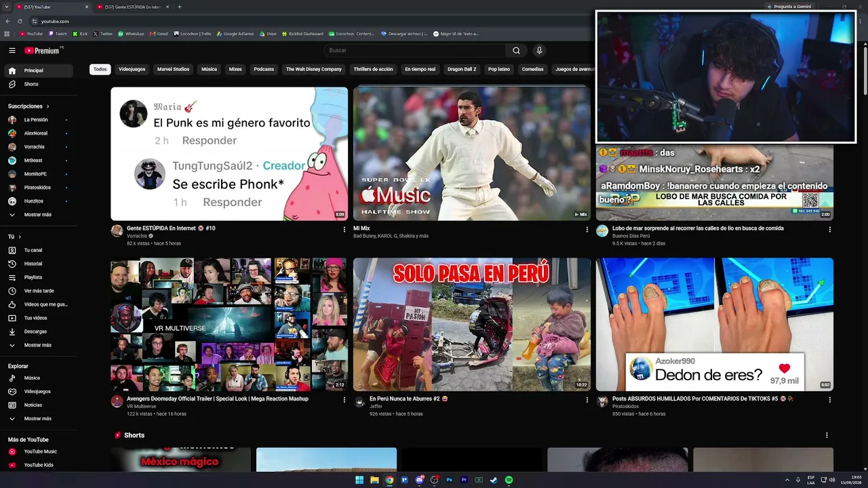Select the Marvel Studios filter chip
The height and width of the screenshot is (488, 868).
[x=173, y=69]
